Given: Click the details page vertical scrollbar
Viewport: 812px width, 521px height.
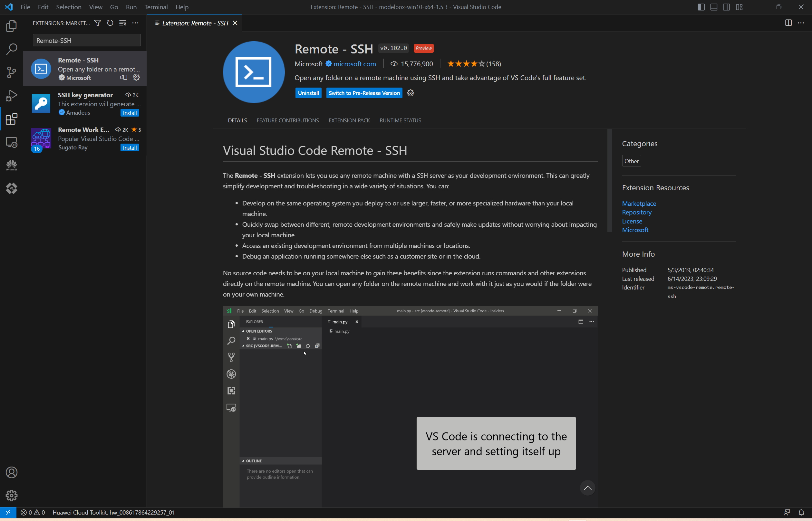Looking at the screenshot, I should [x=610, y=180].
